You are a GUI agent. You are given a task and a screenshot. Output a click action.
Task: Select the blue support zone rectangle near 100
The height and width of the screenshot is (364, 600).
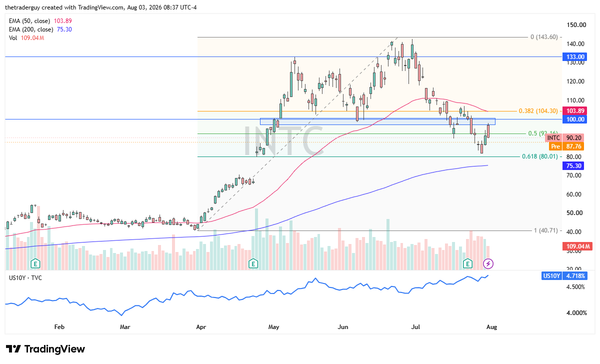[x=377, y=121]
